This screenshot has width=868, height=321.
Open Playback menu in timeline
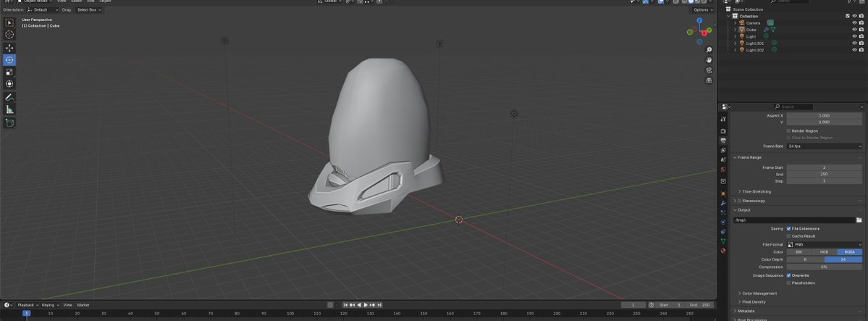coord(28,305)
